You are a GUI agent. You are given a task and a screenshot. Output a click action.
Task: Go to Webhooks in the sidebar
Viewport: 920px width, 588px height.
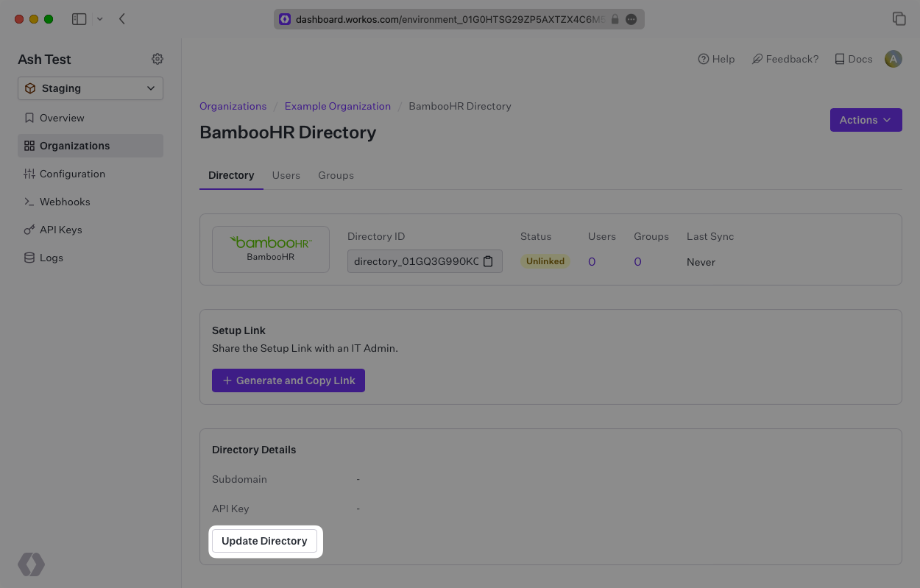coord(65,202)
